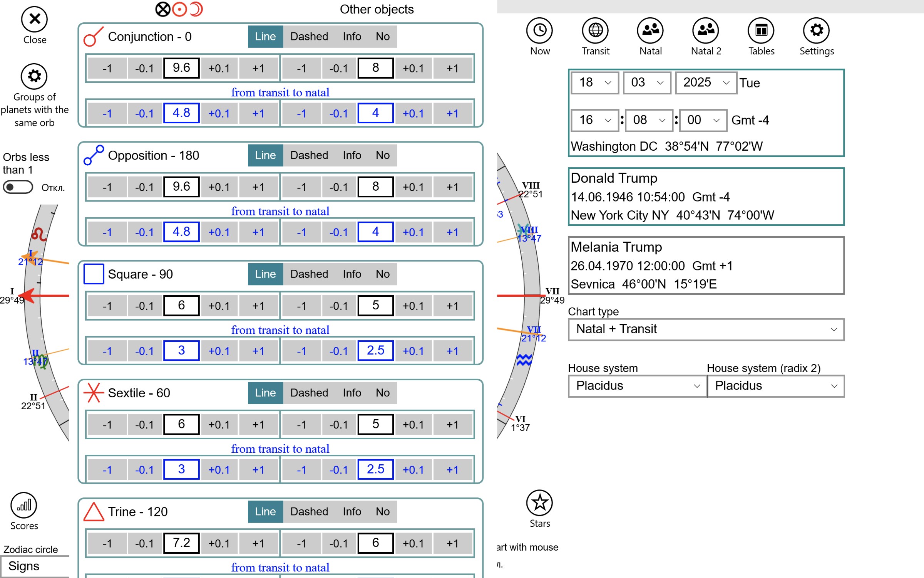Select the Info tab for Trine aspect
Image resolution: width=924 pixels, height=578 pixels.
pyautogui.click(x=352, y=511)
